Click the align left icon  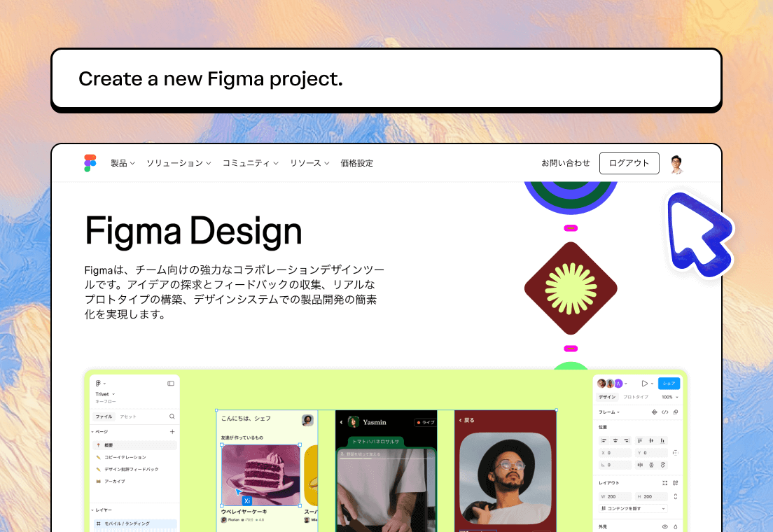604,440
